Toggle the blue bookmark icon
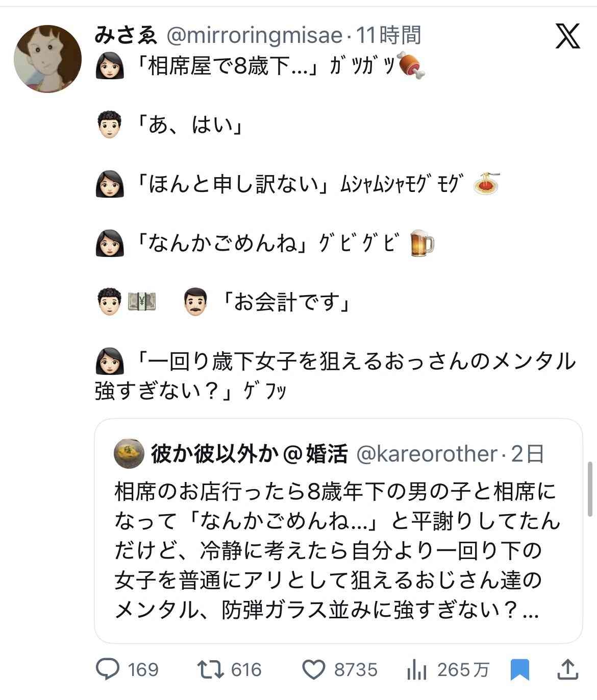 pyautogui.click(x=520, y=669)
